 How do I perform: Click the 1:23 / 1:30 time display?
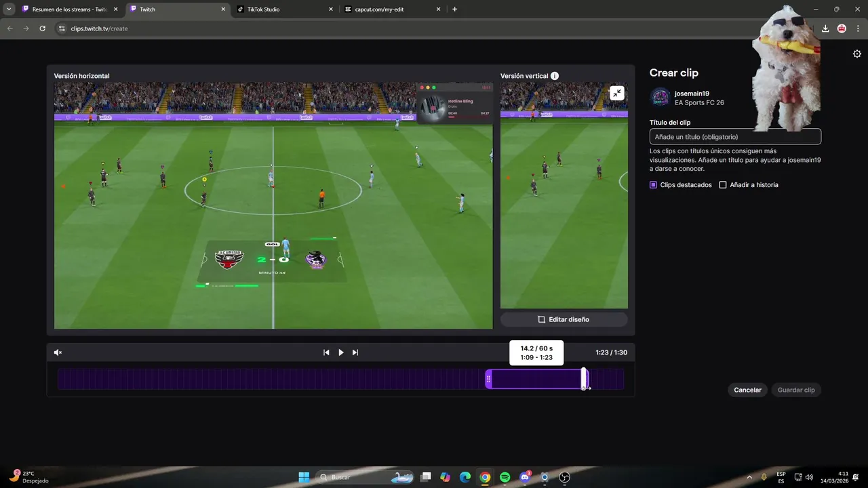[x=611, y=352]
